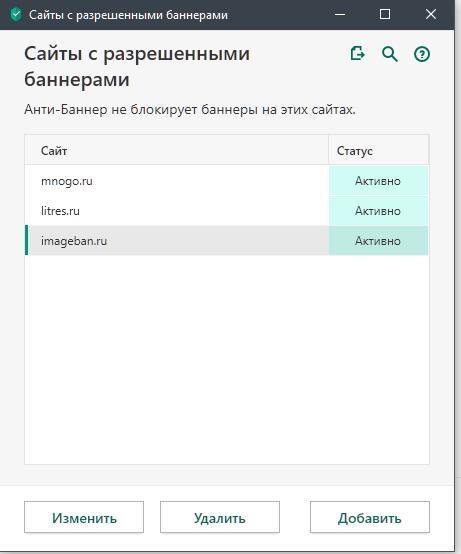461x554 pixels.
Task: Open search with the magnifier icon
Action: click(x=390, y=54)
